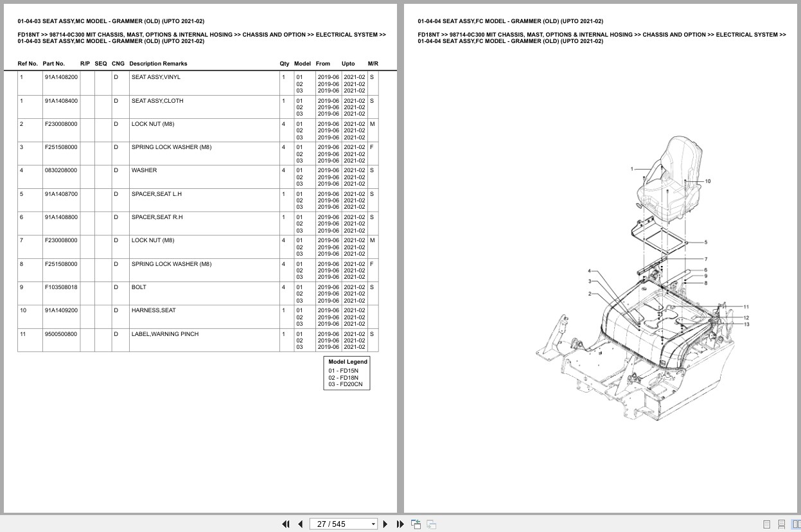This screenshot has height=532, width=801.
Task: Click the 01-04-04 SEAT ASSY,FC MODEL page title
Action: point(510,21)
